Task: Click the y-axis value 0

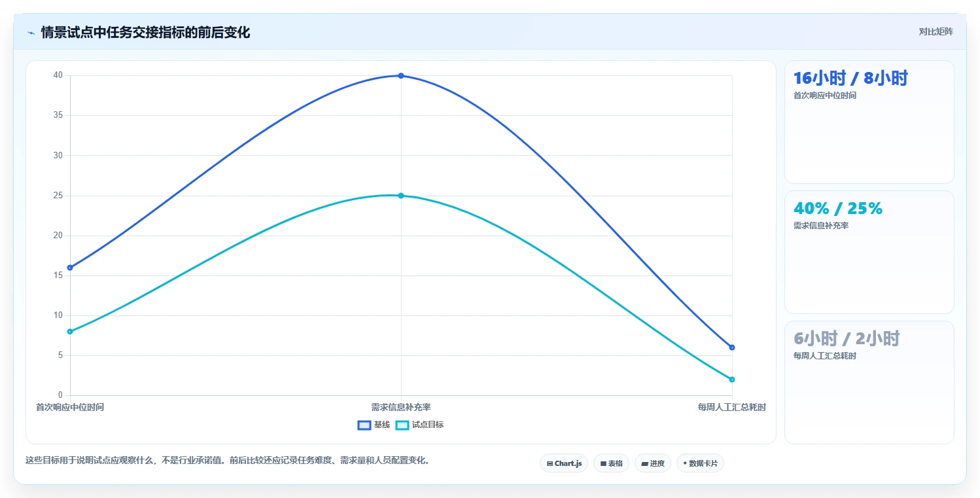Action: click(60, 395)
